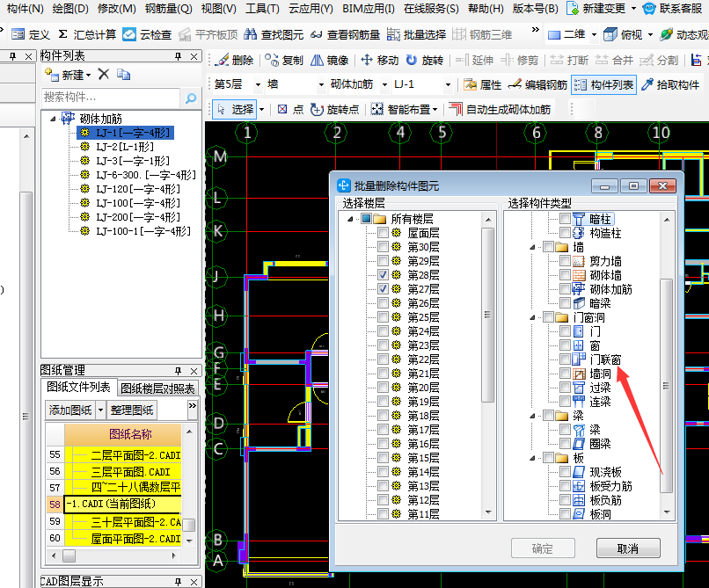
Task: Open 查找图元 find element tool
Action: click(x=274, y=34)
